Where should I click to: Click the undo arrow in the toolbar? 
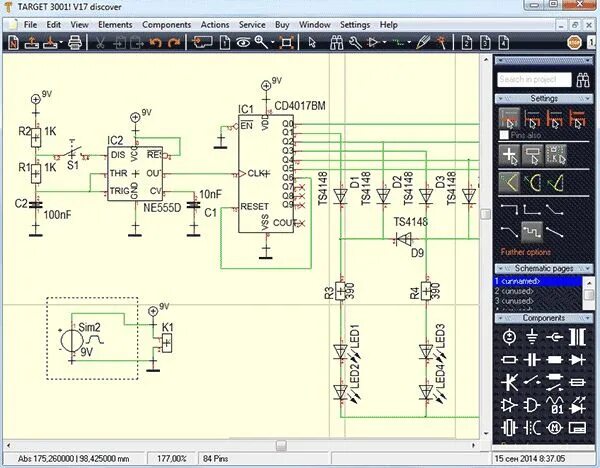pos(155,42)
